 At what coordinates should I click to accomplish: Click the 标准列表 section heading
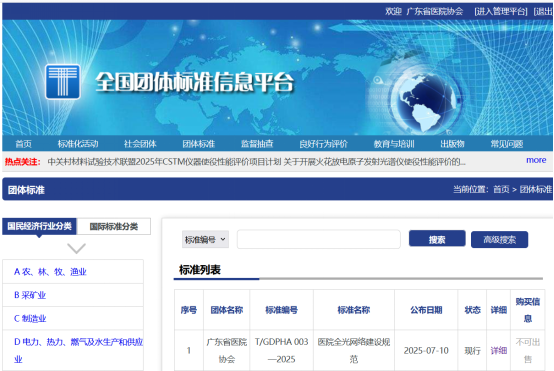point(200,270)
